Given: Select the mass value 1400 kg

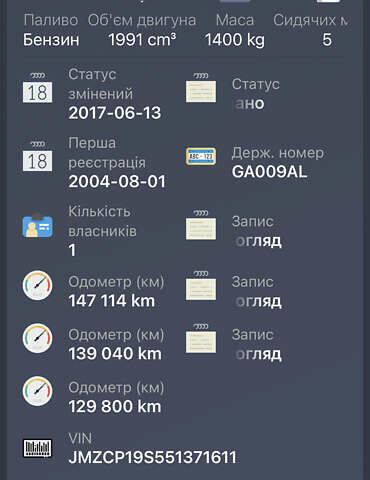Looking at the screenshot, I should 235,40.
